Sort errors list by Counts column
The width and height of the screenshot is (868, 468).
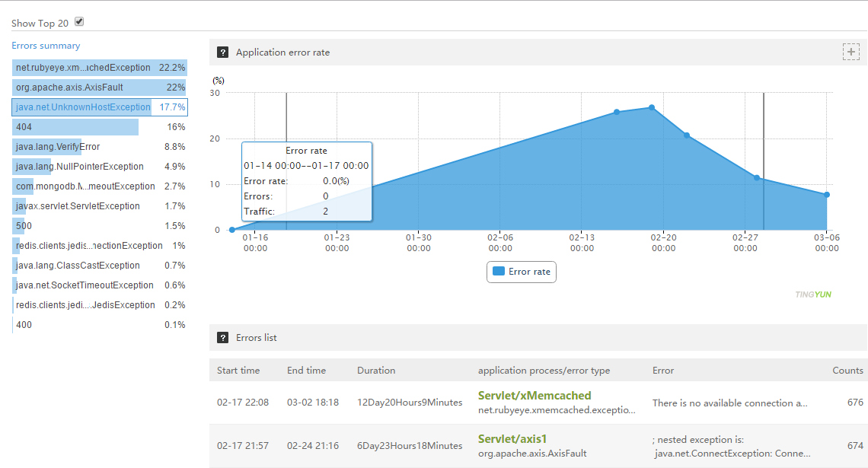847,371
